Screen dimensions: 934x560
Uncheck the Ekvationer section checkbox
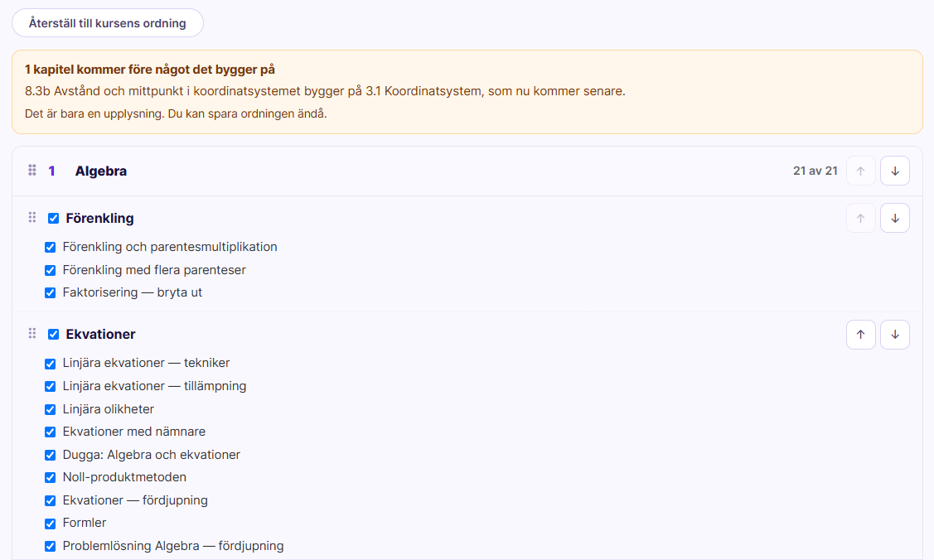pyautogui.click(x=54, y=335)
